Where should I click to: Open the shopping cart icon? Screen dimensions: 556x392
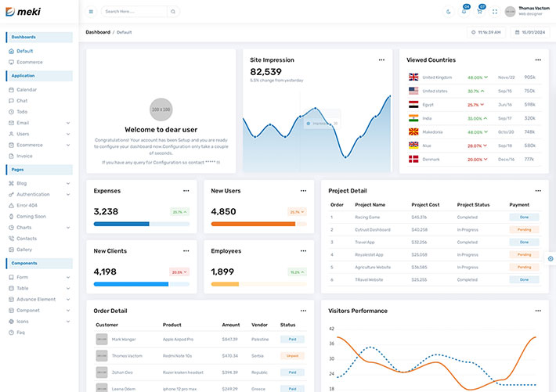[x=479, y=12]
